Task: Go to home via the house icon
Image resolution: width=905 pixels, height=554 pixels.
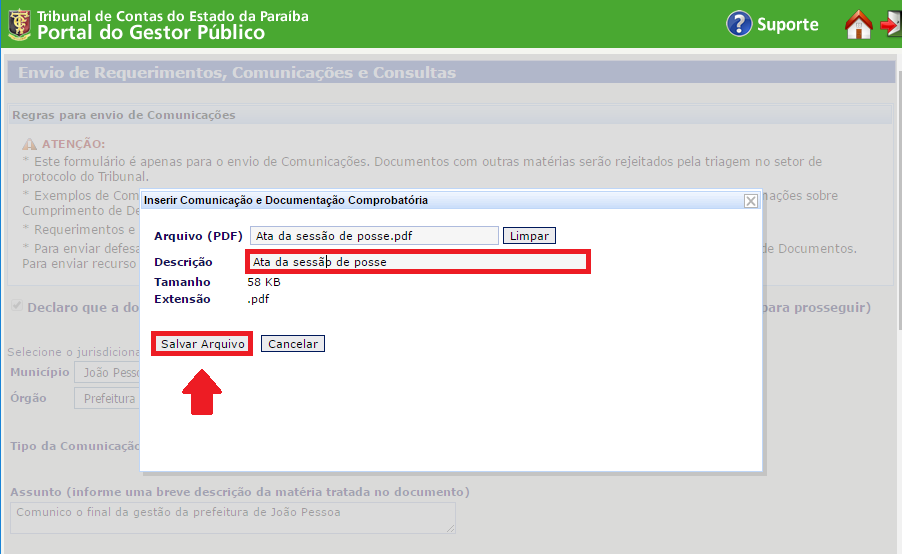Action: pos(858,25)
